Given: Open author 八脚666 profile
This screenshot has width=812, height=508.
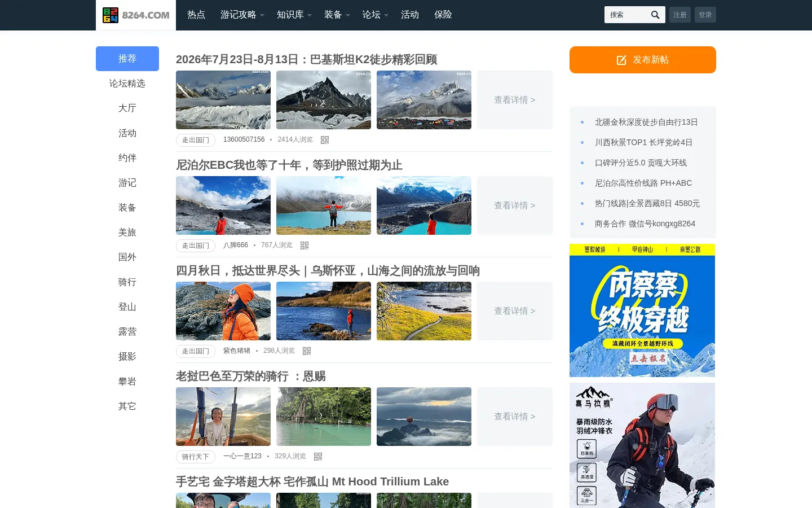Looking at the screenshot, I should [x=236, y=245].
